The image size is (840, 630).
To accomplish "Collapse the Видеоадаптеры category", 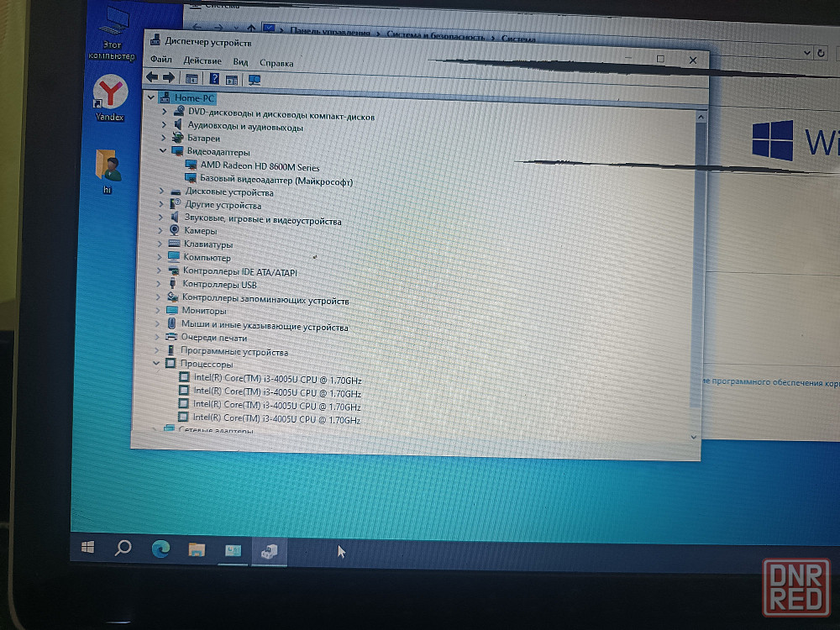I will (x=163, y=152).
